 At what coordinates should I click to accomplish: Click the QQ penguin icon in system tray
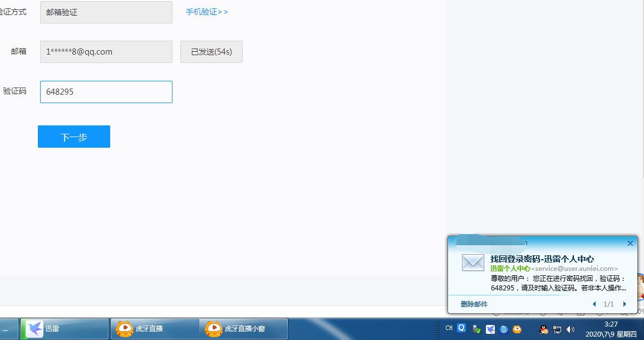(x=543, y=329)
